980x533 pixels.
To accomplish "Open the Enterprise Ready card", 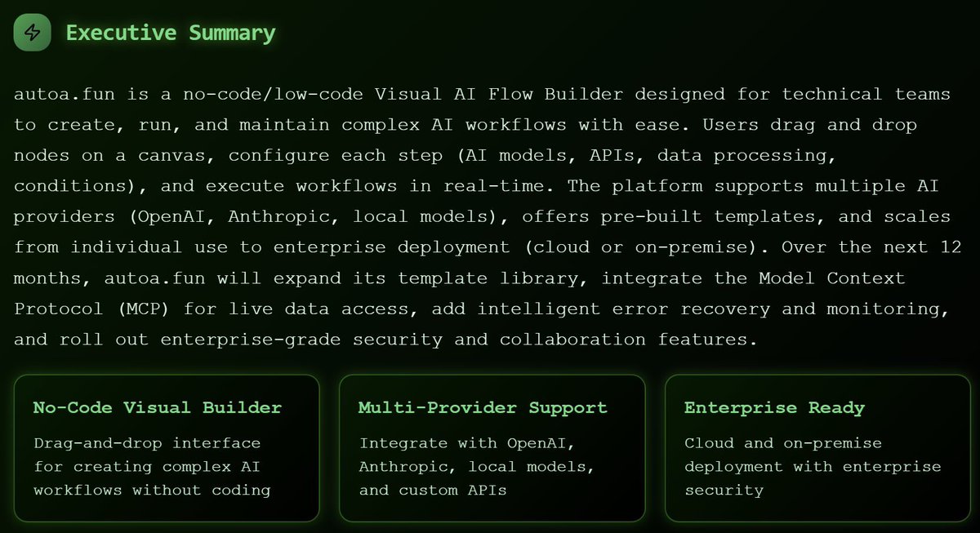I will pos(817,448).
